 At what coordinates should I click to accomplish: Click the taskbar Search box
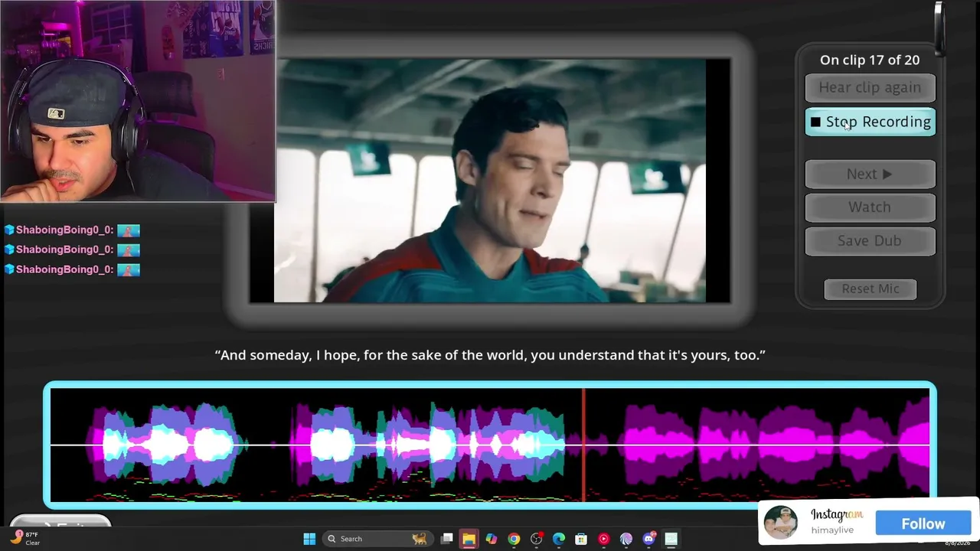[377, 539]
